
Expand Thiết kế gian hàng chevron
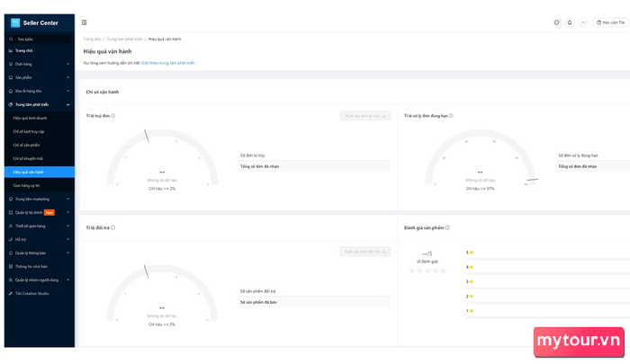pos(67,226)
